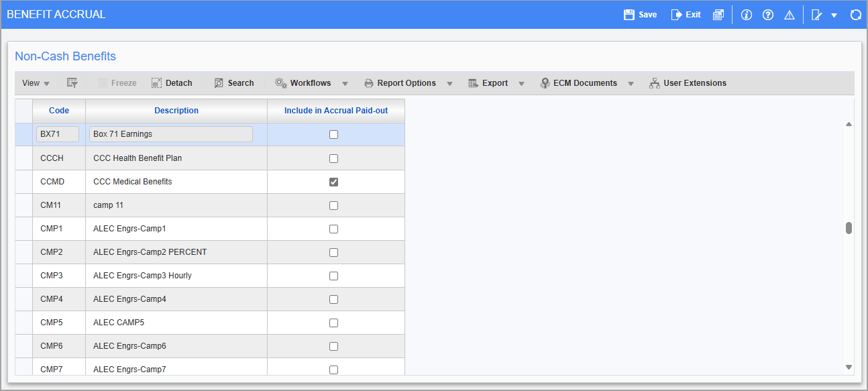This screenshot has width=868, height=391.
Task: Click the ECM Documents button
Action: (x=578, y=83)
